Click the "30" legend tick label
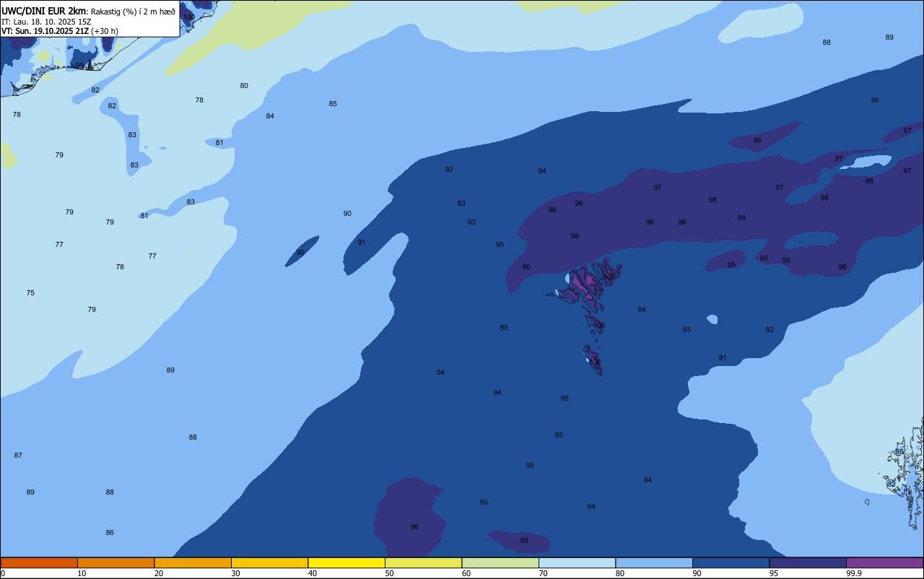This screenshot has height=579, width=924. click(x=235, y=573)
